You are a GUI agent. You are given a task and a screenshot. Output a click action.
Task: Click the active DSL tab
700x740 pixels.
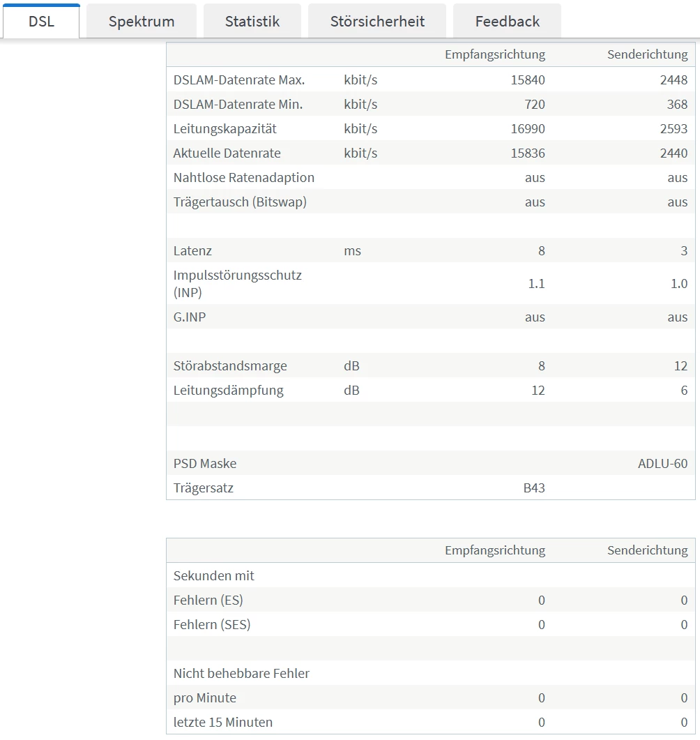tap(41, 21)
